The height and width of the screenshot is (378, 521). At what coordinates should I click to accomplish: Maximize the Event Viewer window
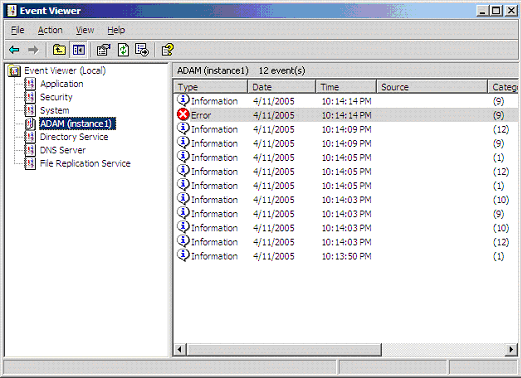(x=496, y=11)
